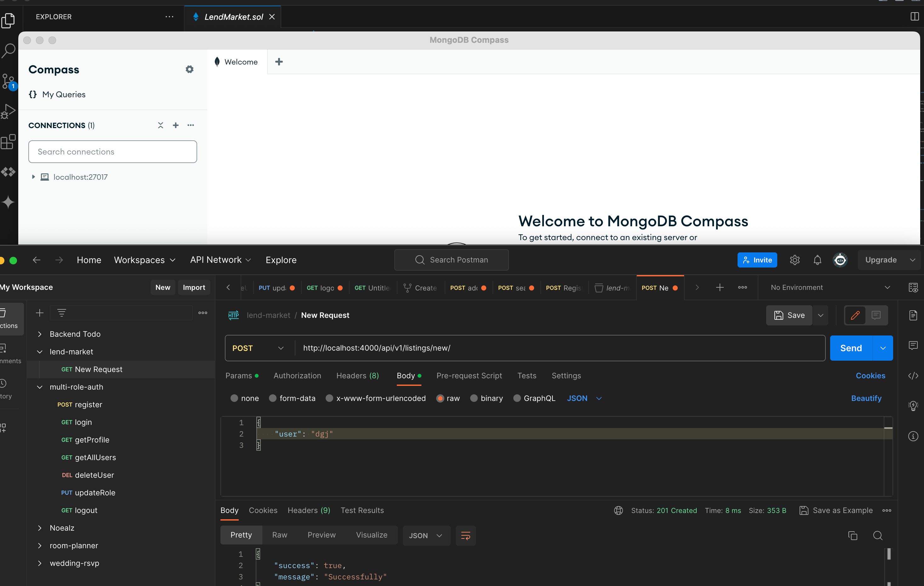Open a new request tab with plus
This screenshot has width=924, height=586.
tap(720, 287)
